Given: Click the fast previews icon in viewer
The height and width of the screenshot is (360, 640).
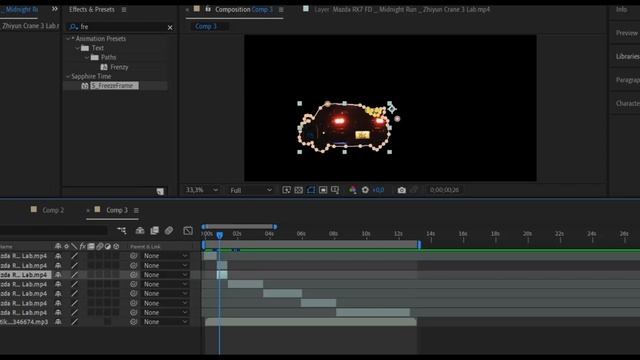Looking at the screenshot, I should [287, 190].
